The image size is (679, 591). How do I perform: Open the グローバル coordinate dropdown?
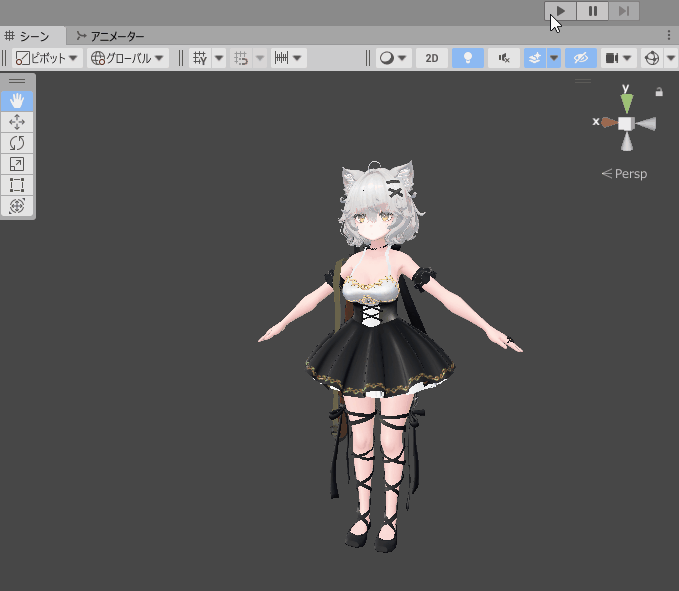click(x=128, y=58)
